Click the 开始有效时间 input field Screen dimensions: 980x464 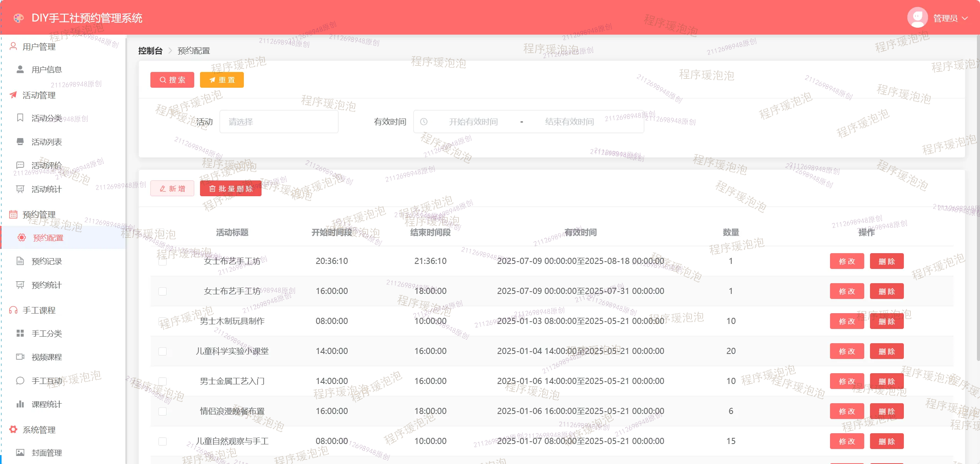coord(473,122)
